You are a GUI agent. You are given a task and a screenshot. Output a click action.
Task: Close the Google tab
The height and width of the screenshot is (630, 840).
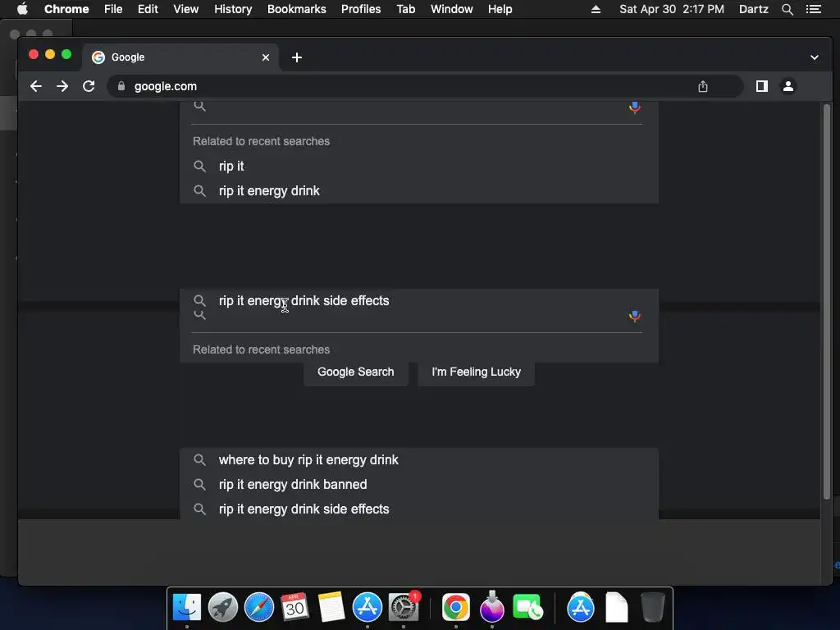click(266, 57)
